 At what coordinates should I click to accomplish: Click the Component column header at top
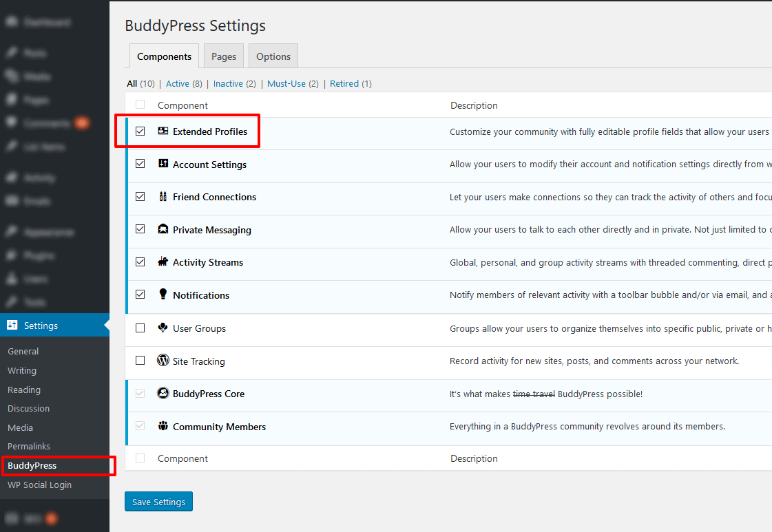[182, 105]
